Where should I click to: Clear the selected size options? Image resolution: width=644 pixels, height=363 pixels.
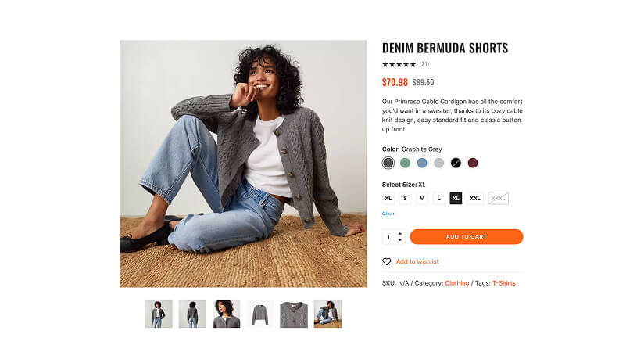point(388,214)
